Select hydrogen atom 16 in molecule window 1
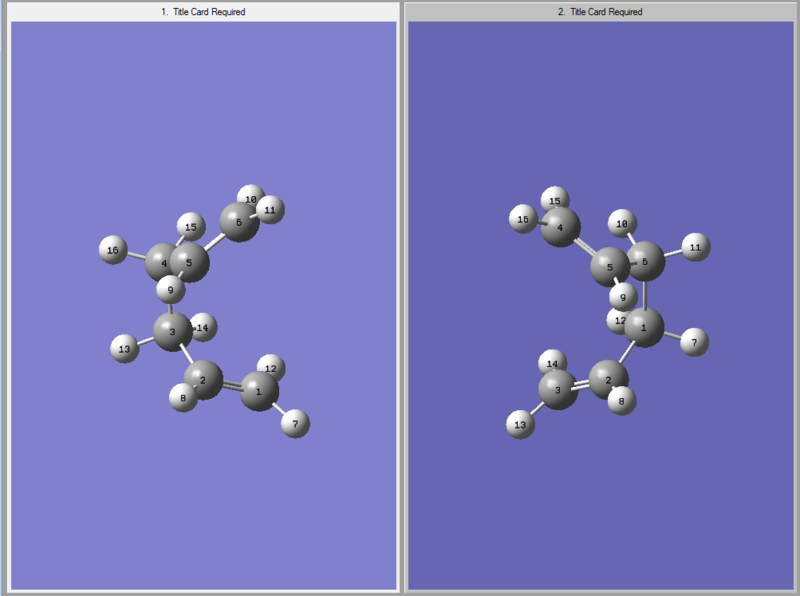Viewport: 800px width, 596px height. [x=113, y=250]
